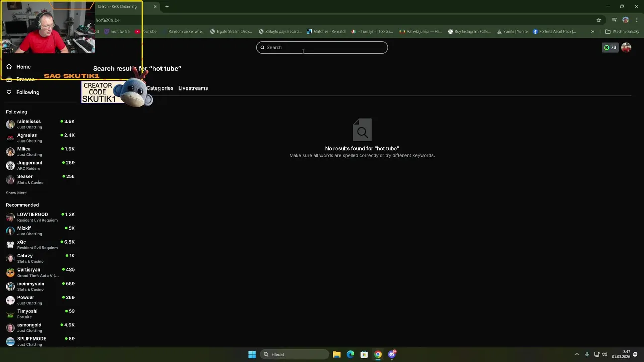Open Seaser Slots & Casino stream

tap(40, 179)
